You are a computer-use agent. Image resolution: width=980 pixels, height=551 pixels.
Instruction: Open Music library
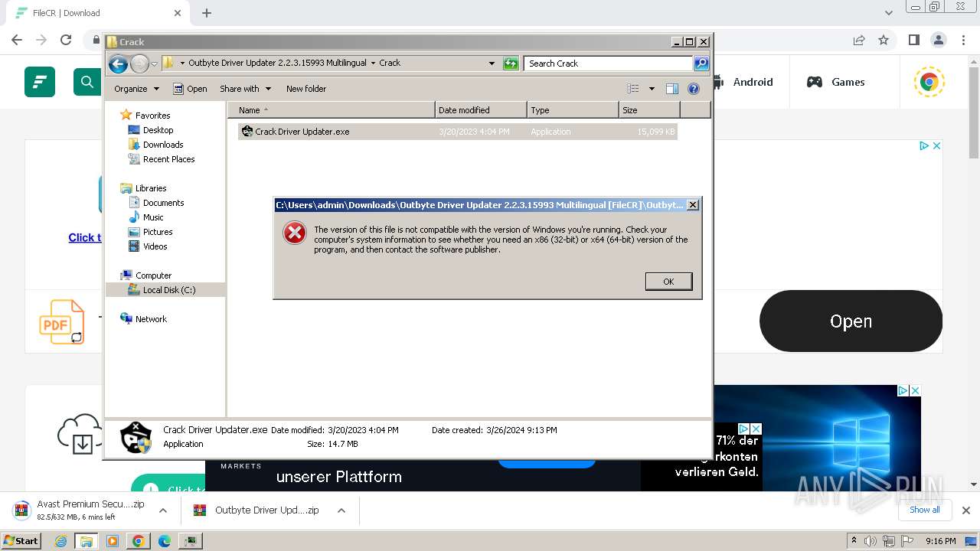pyautogui.click(x=153, y=217)
